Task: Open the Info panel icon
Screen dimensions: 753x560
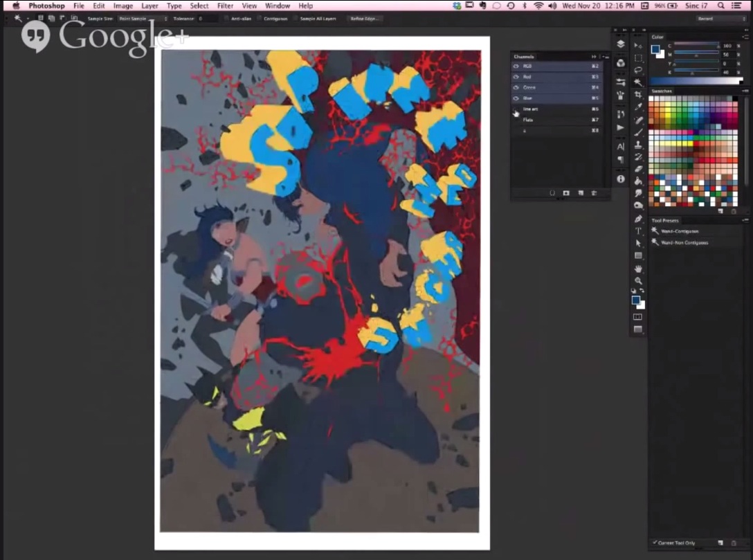Action: 620,179
